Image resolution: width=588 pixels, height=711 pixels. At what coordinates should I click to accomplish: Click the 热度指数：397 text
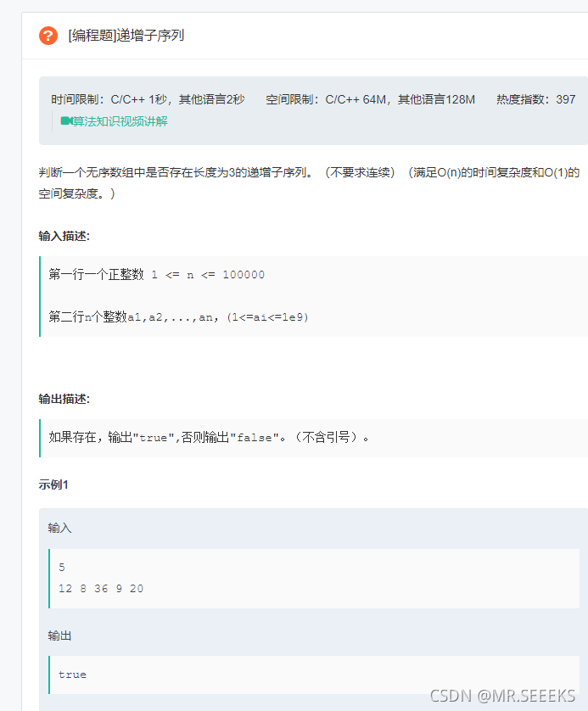tap(536, 99)
